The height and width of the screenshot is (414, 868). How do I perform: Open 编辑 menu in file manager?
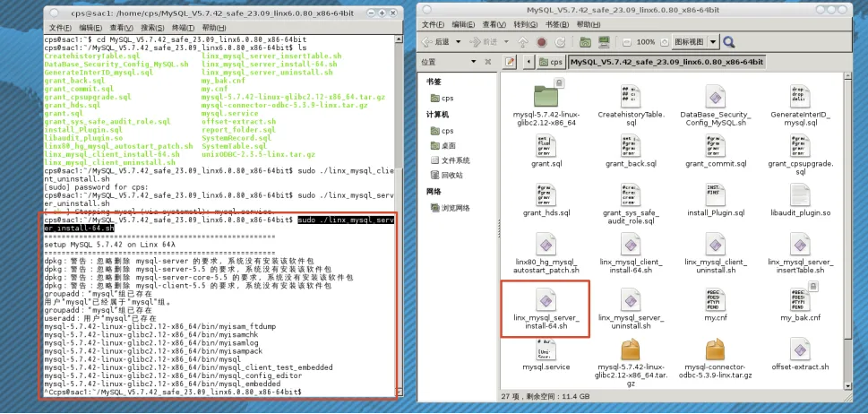pyautogui.click(x=463, y=24)
